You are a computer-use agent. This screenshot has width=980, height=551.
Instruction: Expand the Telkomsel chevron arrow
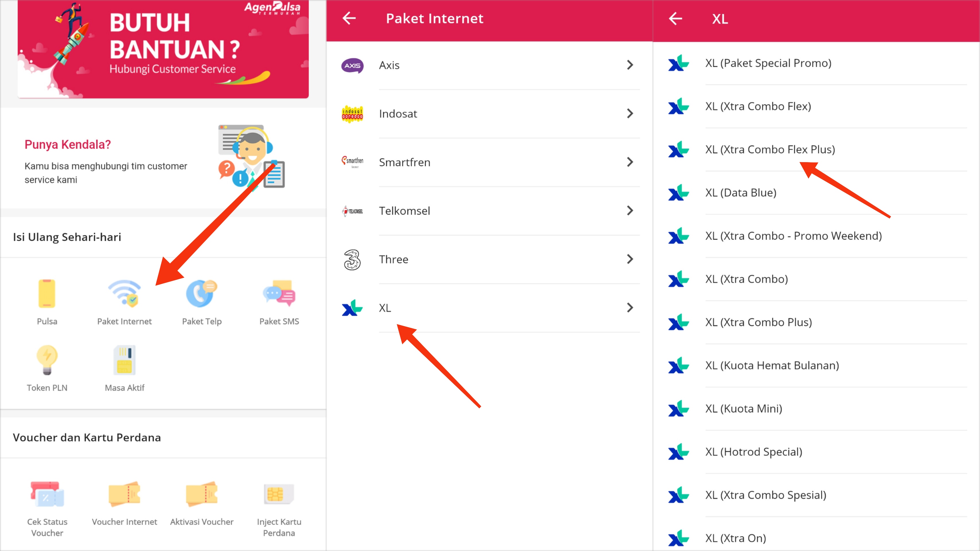tap(630, 210)
